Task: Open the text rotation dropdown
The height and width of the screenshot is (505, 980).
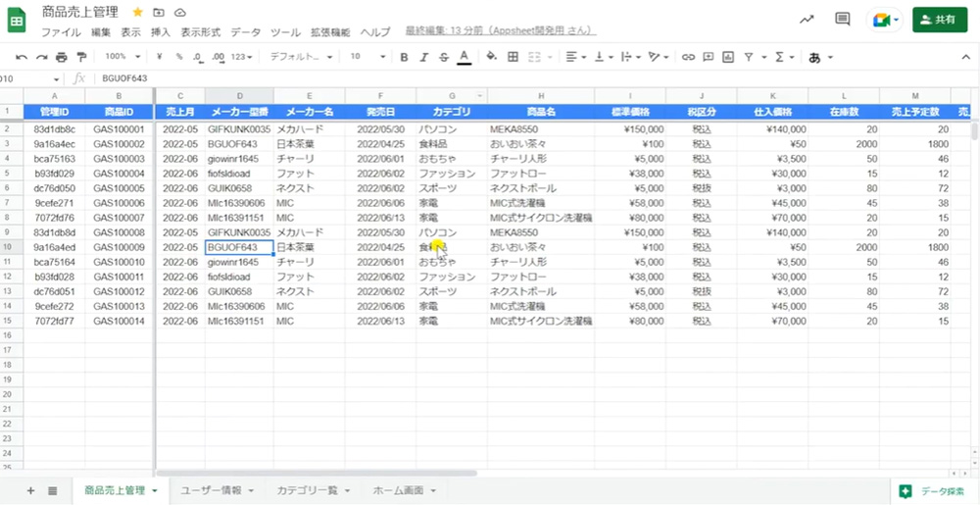Action: pos(659,57)
